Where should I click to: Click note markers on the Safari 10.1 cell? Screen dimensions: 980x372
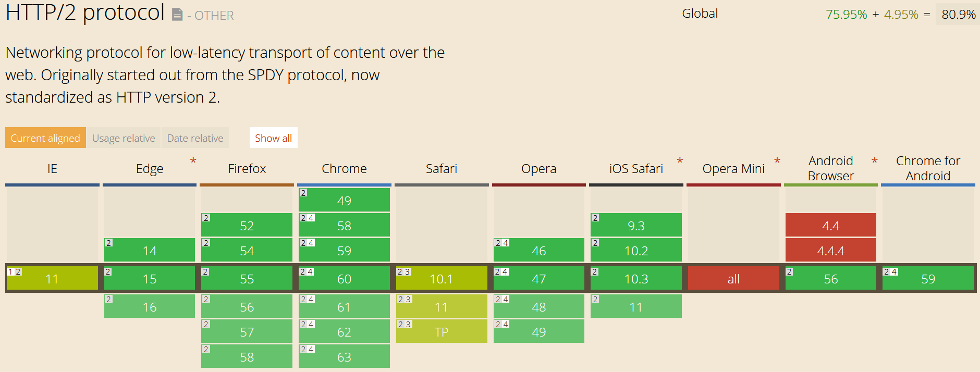404,272
